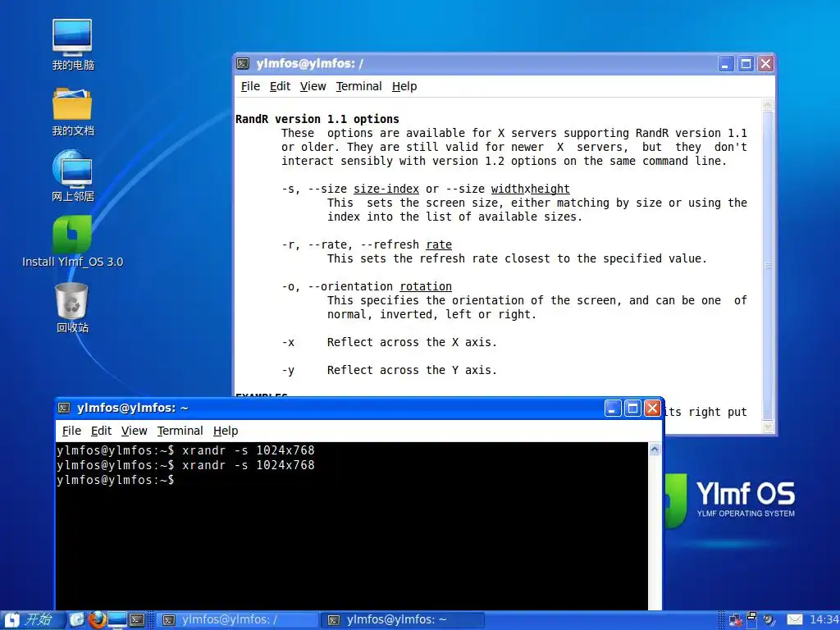Open Edit menu in the back '/' terminal
The image size is (840, 630).
coord(280,86)
